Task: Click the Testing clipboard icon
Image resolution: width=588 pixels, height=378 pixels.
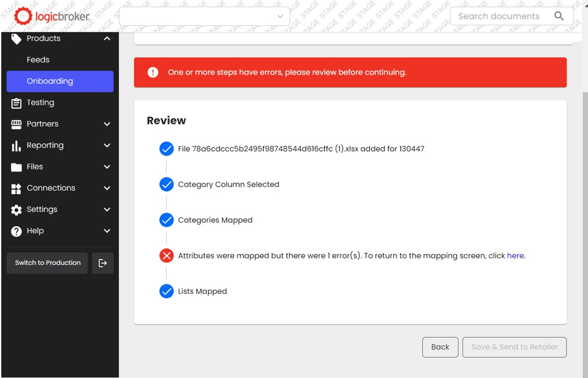Action: point(16,103)
